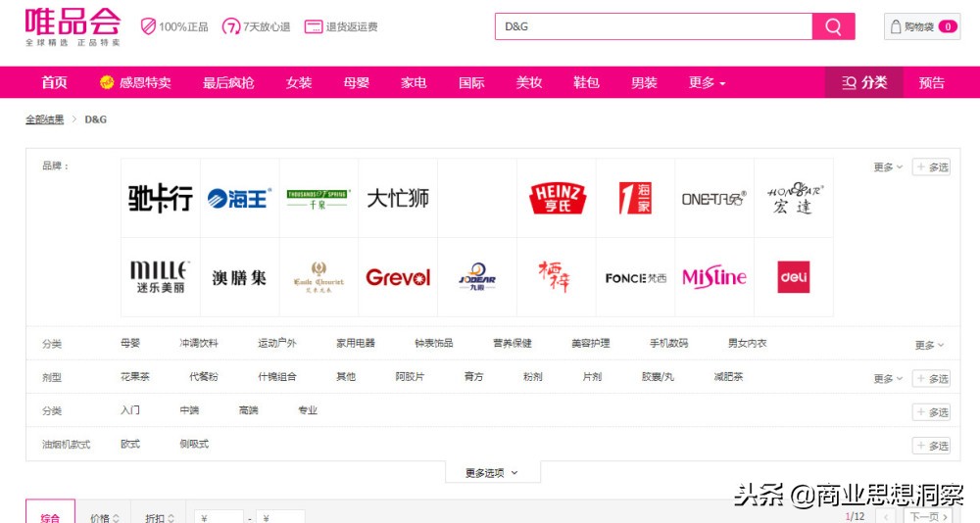980x523 pixels.
Task: Click the 全部结果 breadcrumb link
Action: click(x=44, y=119)
